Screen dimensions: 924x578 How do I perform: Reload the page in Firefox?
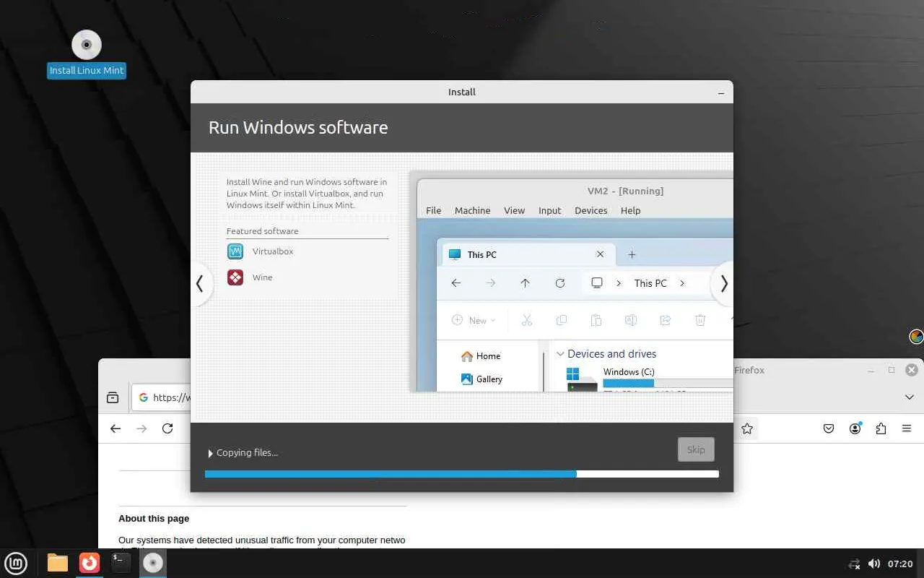[167, 428]
